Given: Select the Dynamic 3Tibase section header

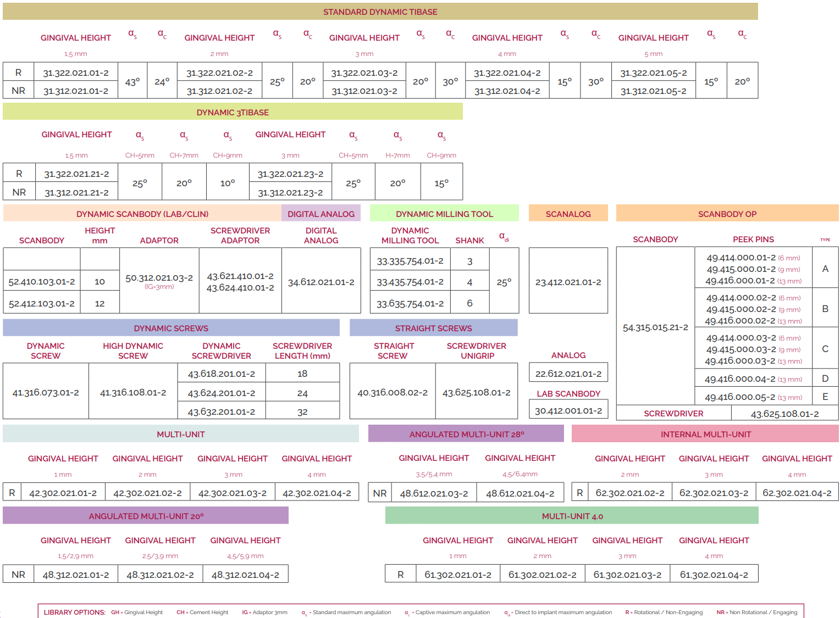Looking at the screenshot, I should (x=233, y=112).
